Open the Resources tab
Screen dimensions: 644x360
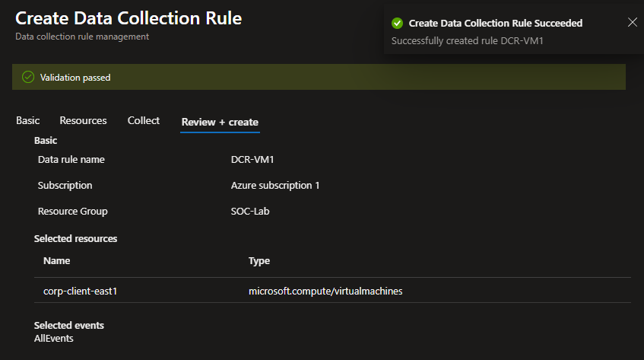[x=83, y=121]
